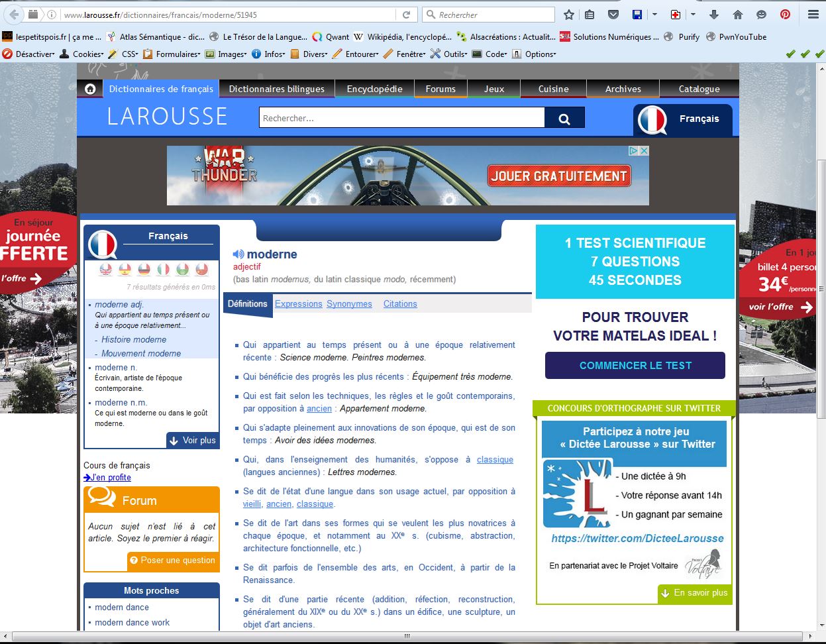Image resolution: width=826 pixels, height=644 pixels.
Task: Click the browser Rechercher search box
Action: pyautogui.click(x=489, y=15)
